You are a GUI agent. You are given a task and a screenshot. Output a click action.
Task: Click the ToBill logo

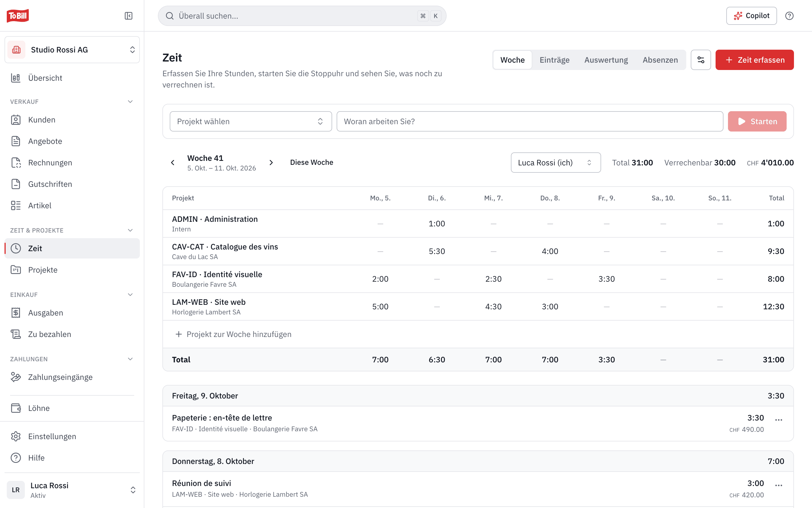coord(18,16)
